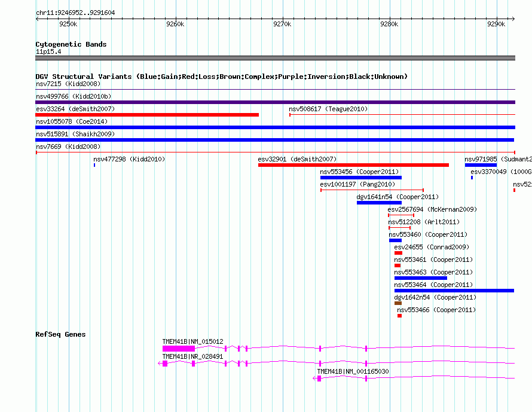Open variant esv1001197 (Pang2010) label
The height and width of the screenshot is (412, 532).
click(x=357, y=184)
